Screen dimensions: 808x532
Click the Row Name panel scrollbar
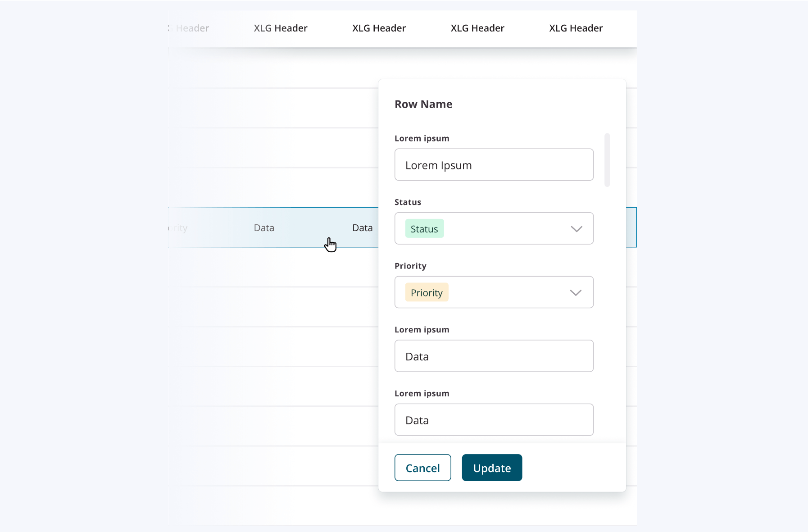[x=607, y=160]
